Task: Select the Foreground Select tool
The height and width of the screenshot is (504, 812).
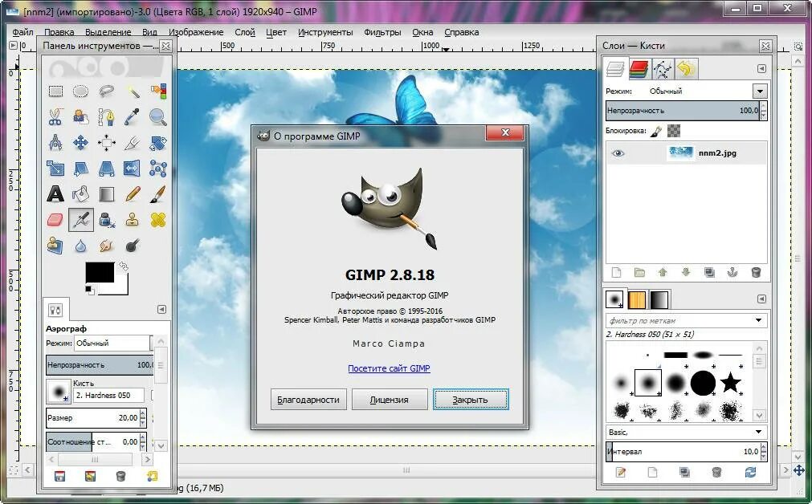Action: pyautogui.click(x=81, y=117)
